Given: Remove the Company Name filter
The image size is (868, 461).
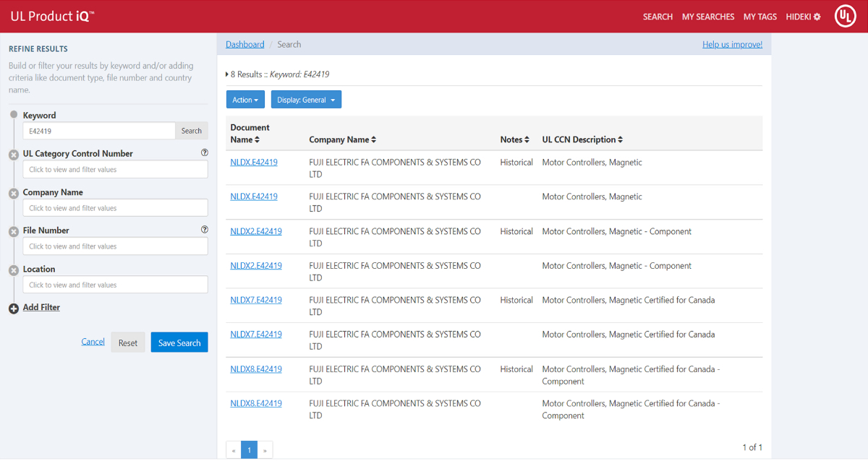Looking at the screenshot, I should (14, 193).
